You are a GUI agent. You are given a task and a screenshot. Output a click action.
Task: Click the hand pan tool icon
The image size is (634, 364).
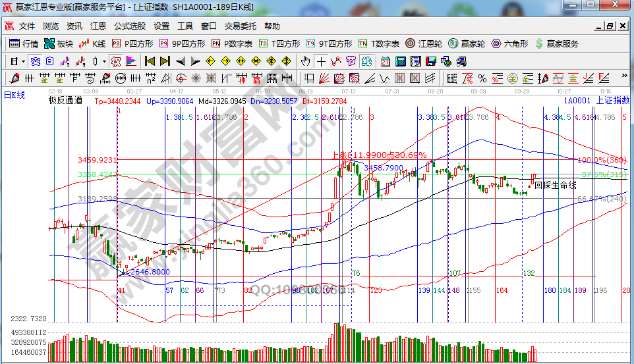tap(305, 61)
